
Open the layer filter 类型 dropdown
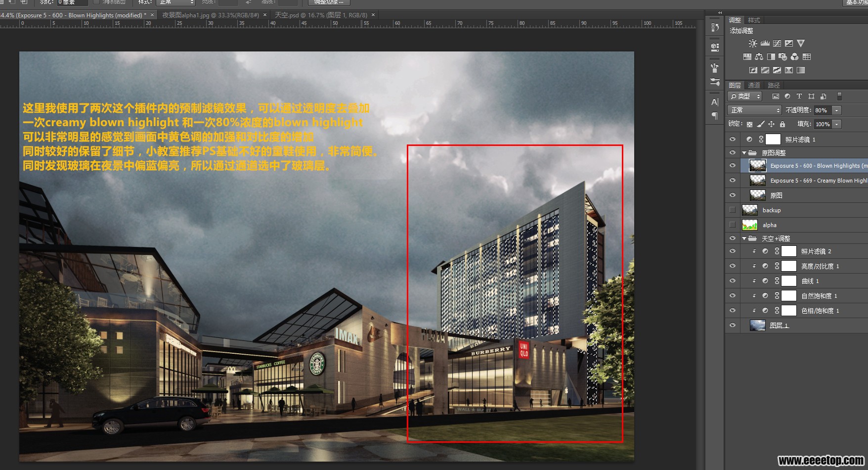click(745, 96)
